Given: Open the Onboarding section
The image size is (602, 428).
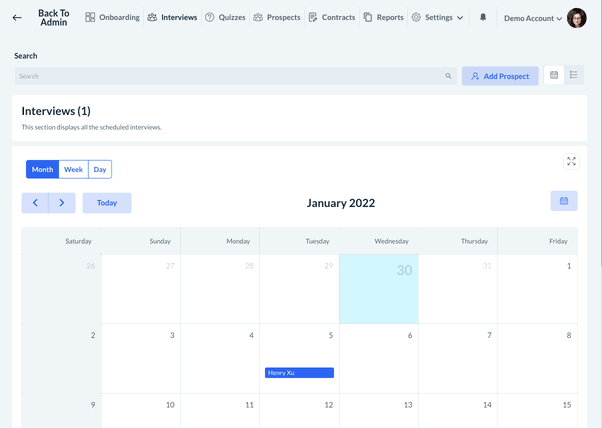Looking at the screenshot, I should (112, 17).
